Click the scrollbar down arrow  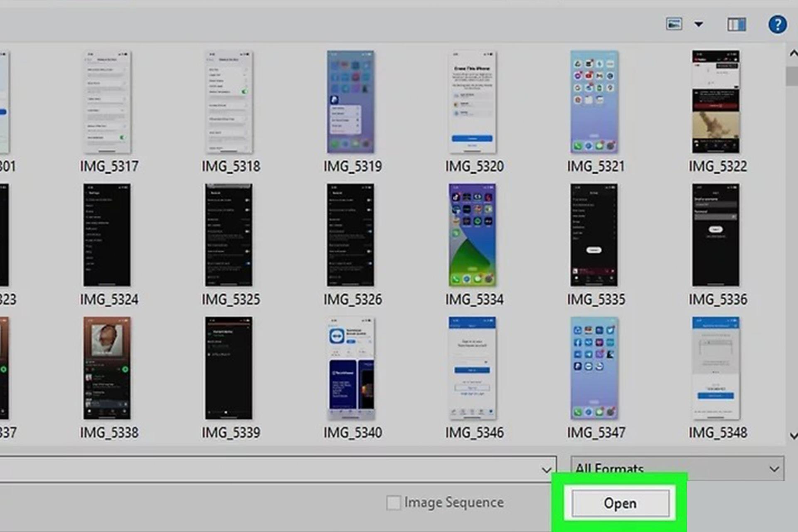pos(793,436)
